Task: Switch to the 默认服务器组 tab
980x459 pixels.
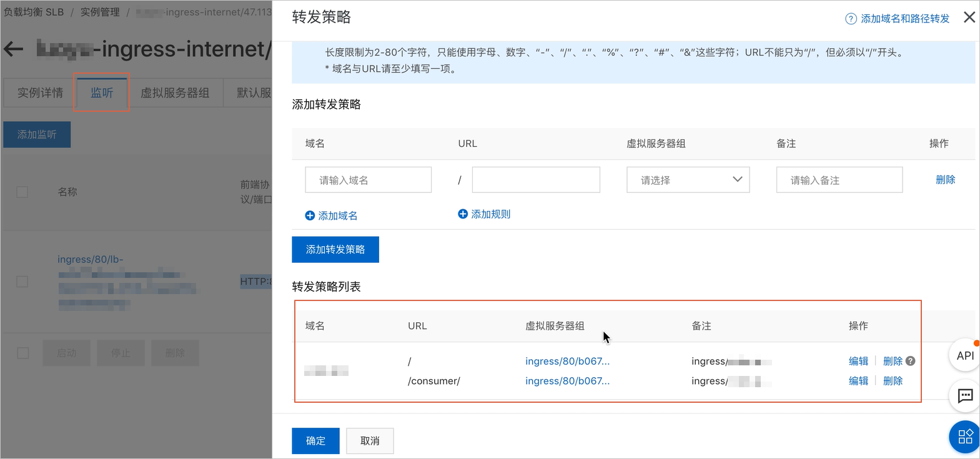Action: 248,93
